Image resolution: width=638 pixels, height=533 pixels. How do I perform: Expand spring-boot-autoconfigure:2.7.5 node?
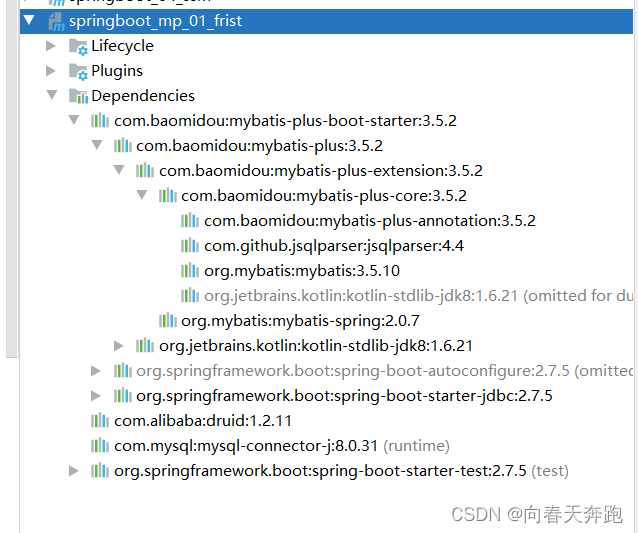click(x=96, y=371)
